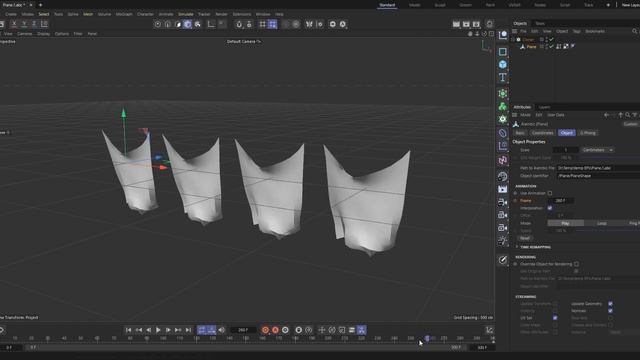
Task: Click the highlighted model mode toolbar icon
Action: point(187,24)
